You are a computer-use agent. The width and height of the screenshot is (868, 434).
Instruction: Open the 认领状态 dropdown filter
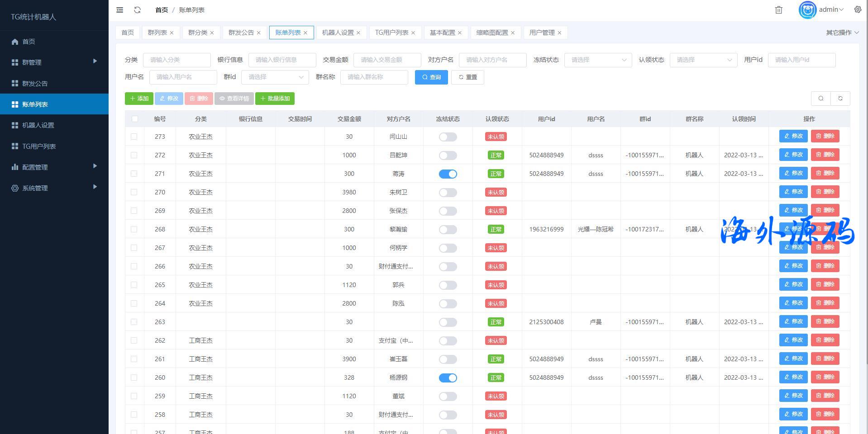click(x=703, y=60)
